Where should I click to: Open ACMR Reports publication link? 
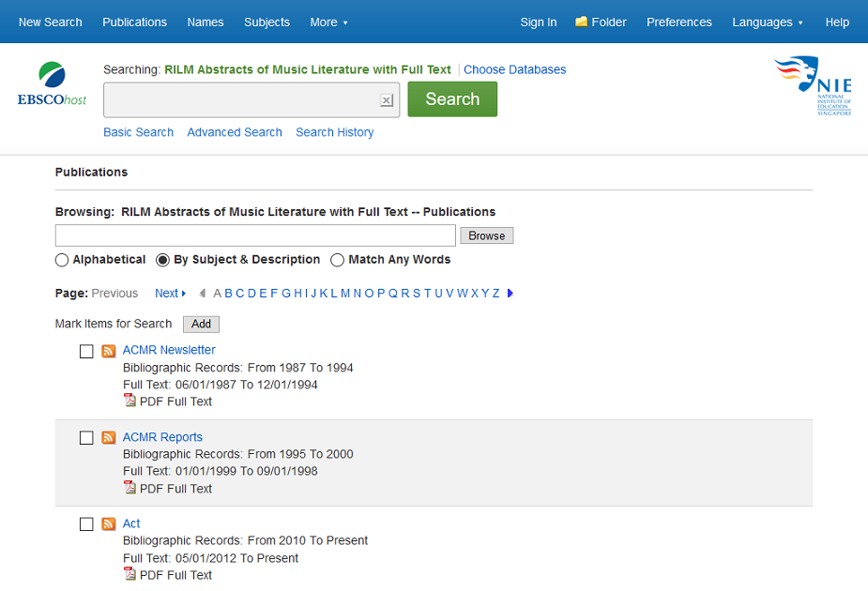(162, 437)
